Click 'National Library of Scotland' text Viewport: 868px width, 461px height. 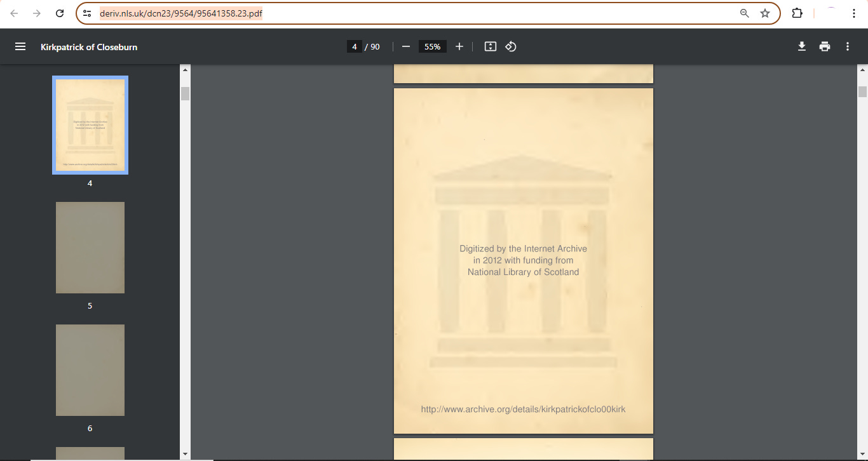click(523, 272)
